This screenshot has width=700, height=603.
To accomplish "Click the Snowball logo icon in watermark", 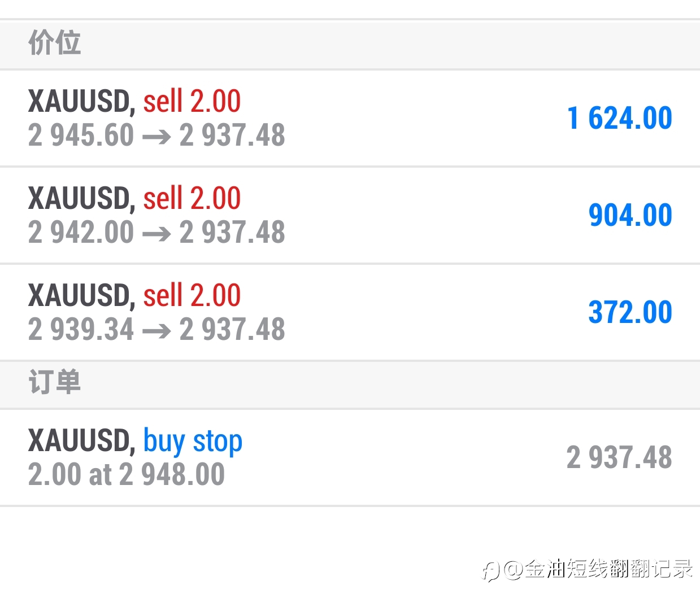I will click(491, 570).
